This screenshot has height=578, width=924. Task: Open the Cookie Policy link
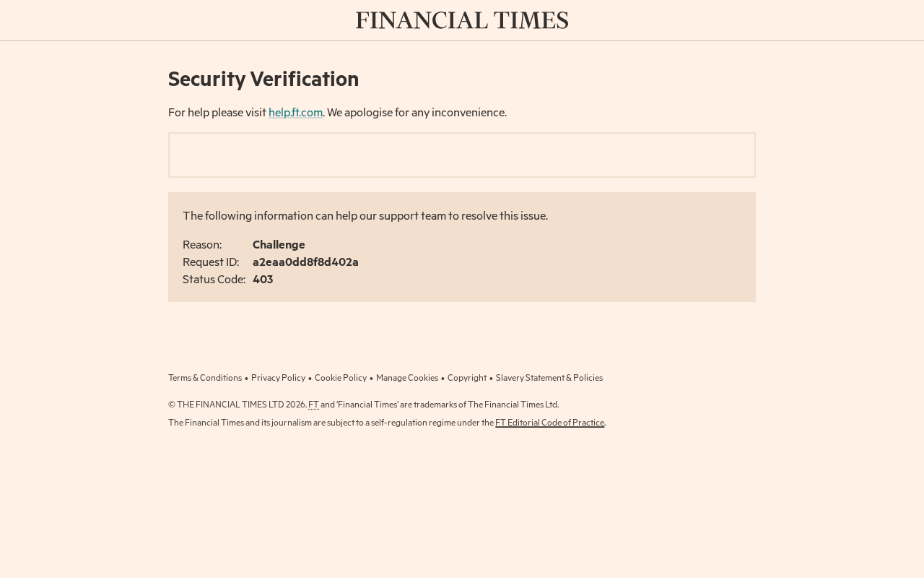coord(341,378)
